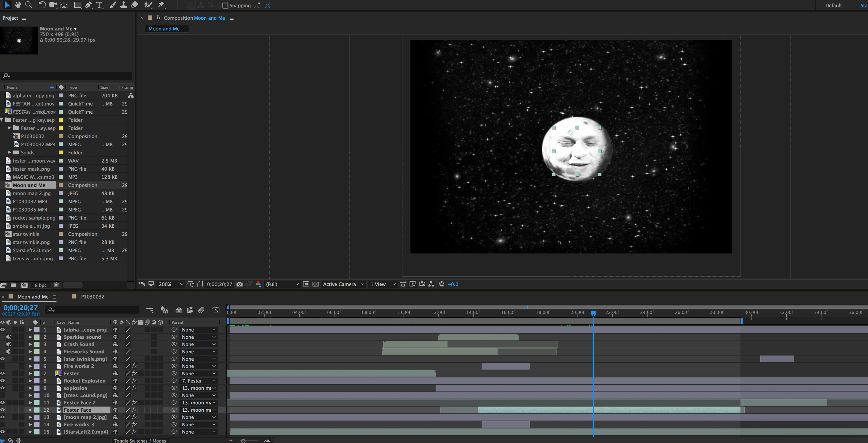
Task: Open the Project panel menu
Action: (24, 18)
